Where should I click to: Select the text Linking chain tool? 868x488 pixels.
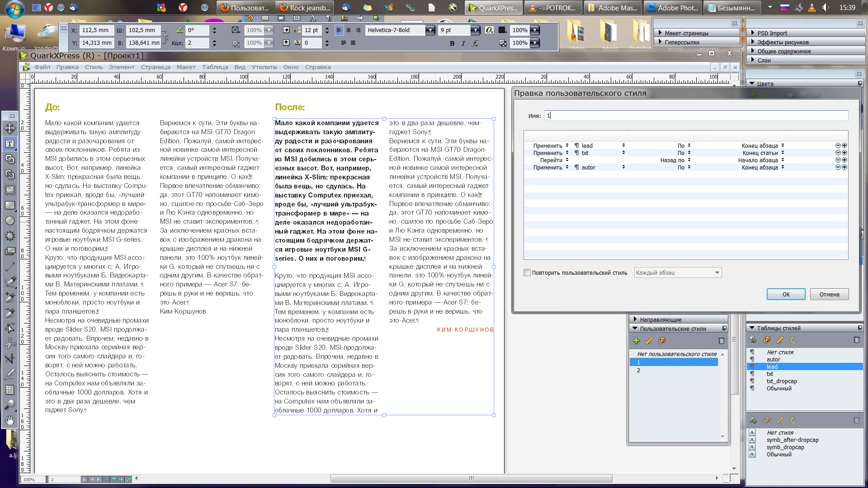coord(9,159)
